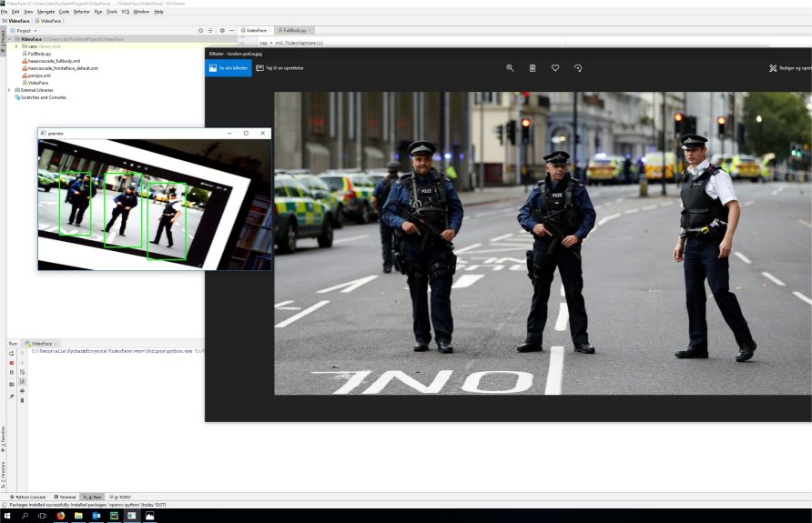The width and height of the screenshot is (812, 523).
Task: Select parojos.xml file
Action: [39, 75]
